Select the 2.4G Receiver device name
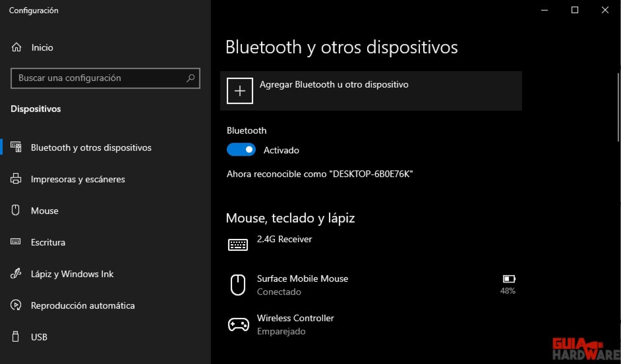This screenshot has width=621, height=364. click(284, 239)
